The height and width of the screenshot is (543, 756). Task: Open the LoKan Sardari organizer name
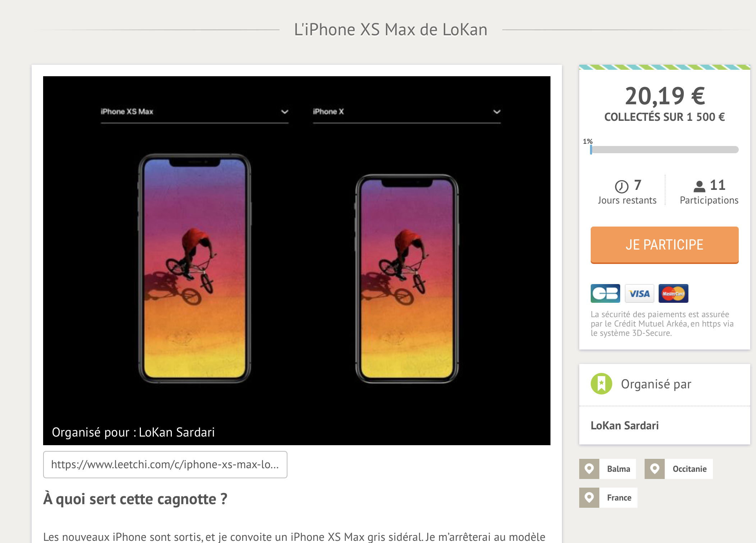pos(624,425)
